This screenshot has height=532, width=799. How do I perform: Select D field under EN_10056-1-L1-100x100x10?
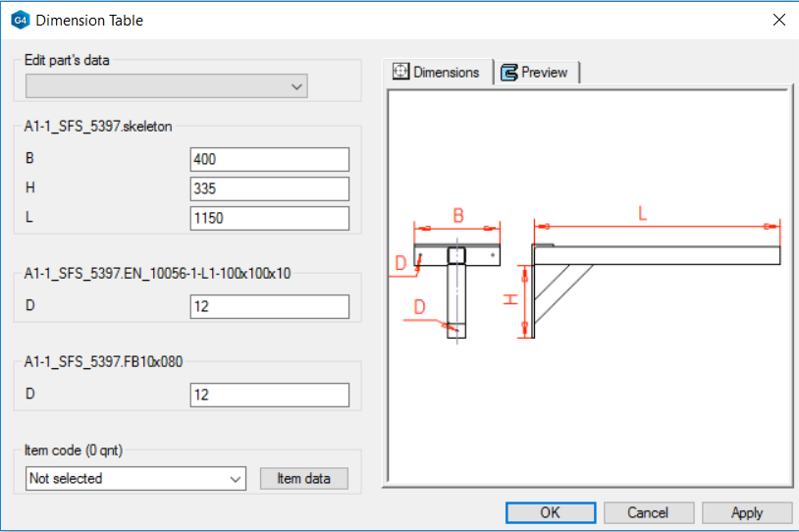coord(269,307)
